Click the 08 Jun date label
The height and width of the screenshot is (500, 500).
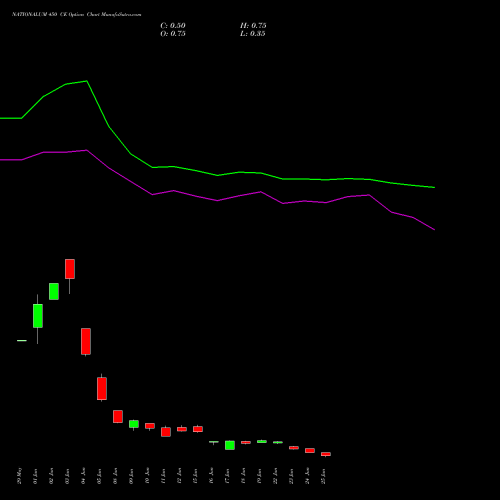click(x=115, y=476)
